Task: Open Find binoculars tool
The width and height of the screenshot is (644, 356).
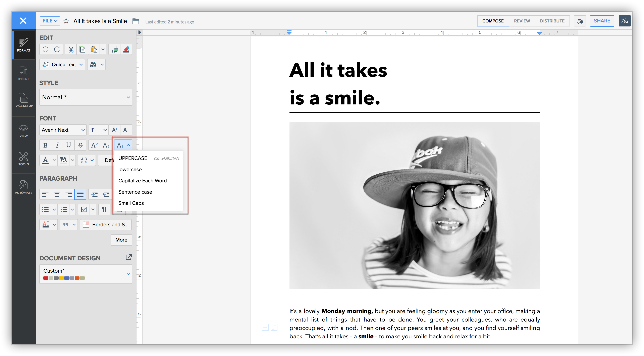Action: (93, 65)
